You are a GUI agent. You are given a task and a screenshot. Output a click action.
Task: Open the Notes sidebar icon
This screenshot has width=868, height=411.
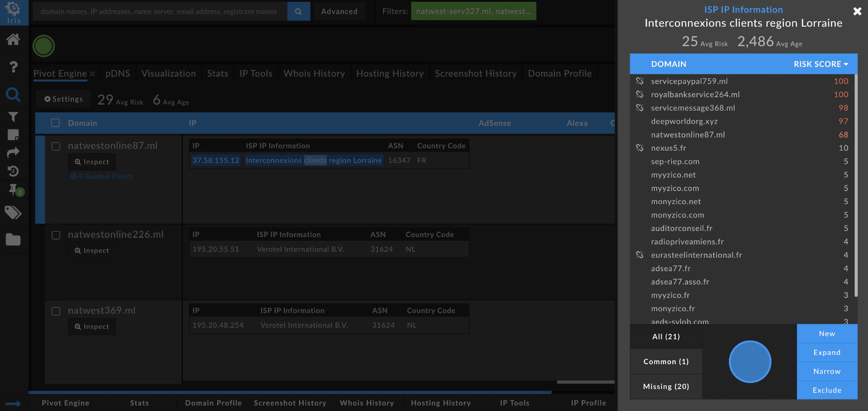(x=13, y=135)
